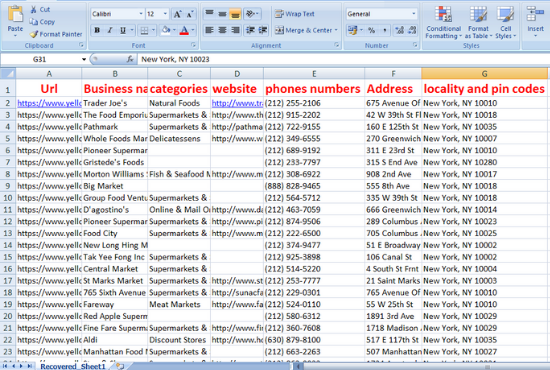Center text horizontally
The height and width of the screenshot is (370, 550).
coord(222,30)
